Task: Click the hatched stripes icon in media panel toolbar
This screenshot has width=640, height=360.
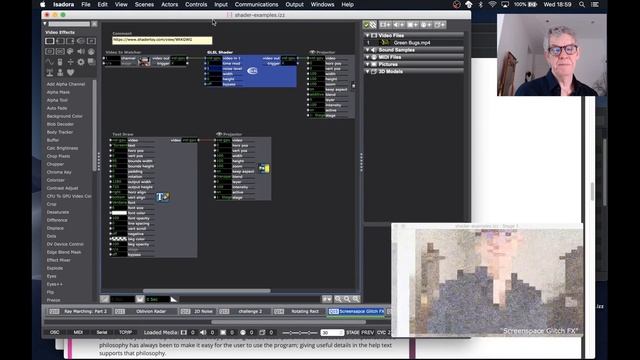Action: point(373,24)
